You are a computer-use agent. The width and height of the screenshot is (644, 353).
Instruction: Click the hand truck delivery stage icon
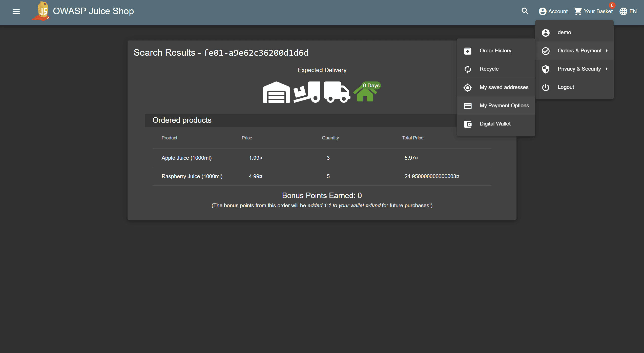[307, 92]
